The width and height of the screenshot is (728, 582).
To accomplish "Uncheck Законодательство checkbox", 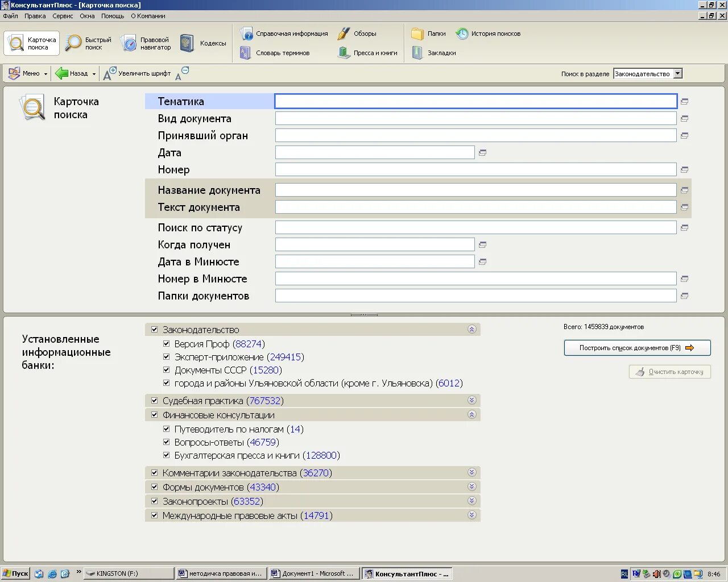I will point(154,329).
